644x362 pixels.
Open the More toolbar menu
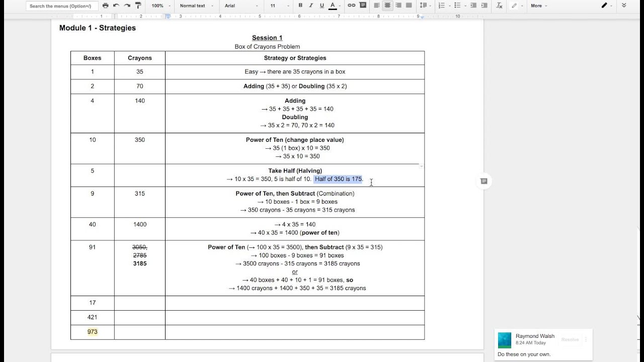[539, 6]
